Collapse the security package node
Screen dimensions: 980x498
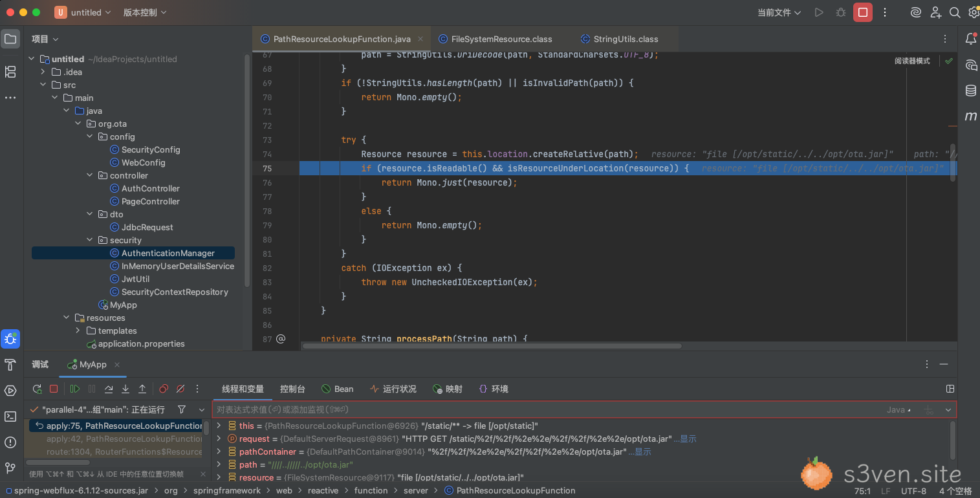[90, 240]
